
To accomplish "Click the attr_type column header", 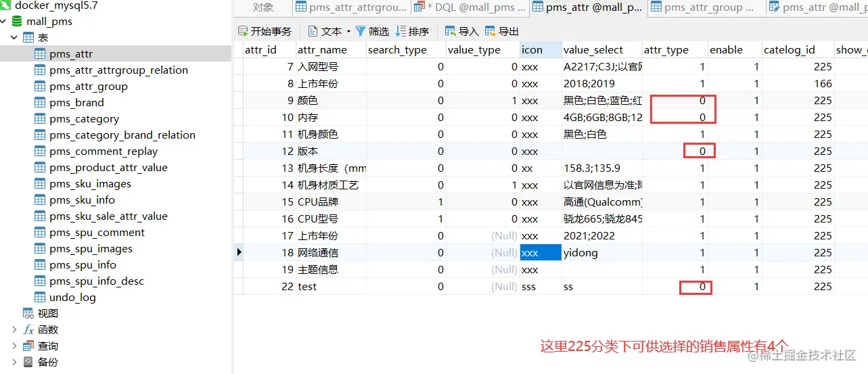I will pos(675,49).
